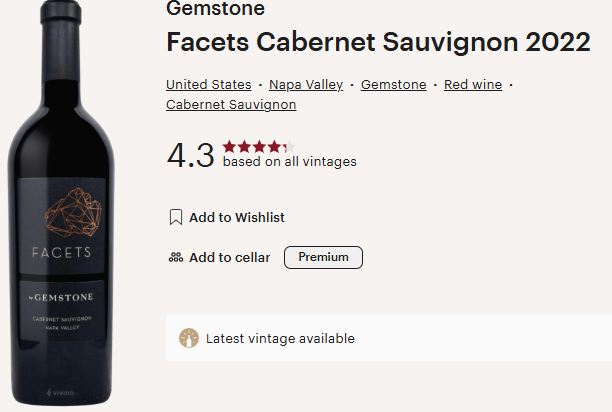Follow the Gemstone winery breadcrumb link
The width and height of the screenshot is (612, 412).
coord(393,85)
